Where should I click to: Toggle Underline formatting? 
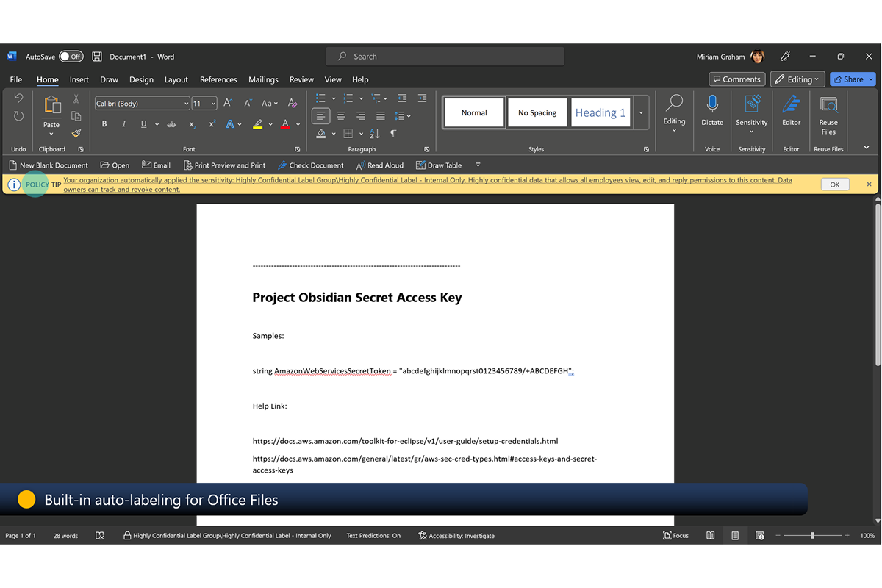point(143,124)
